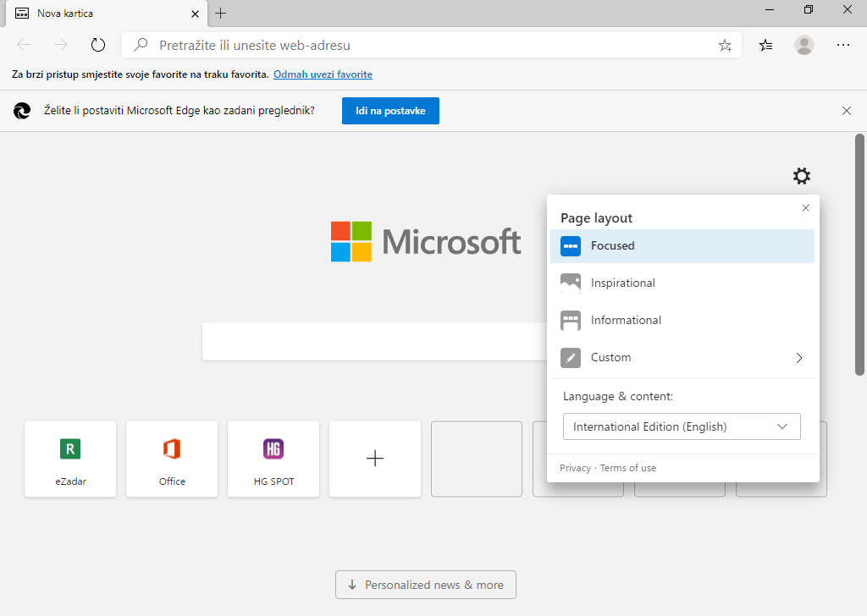Screen dimensions: 867x616
Task: Open a new tab with plus icon
Action: pyautogui.click(x=221, y=14)
